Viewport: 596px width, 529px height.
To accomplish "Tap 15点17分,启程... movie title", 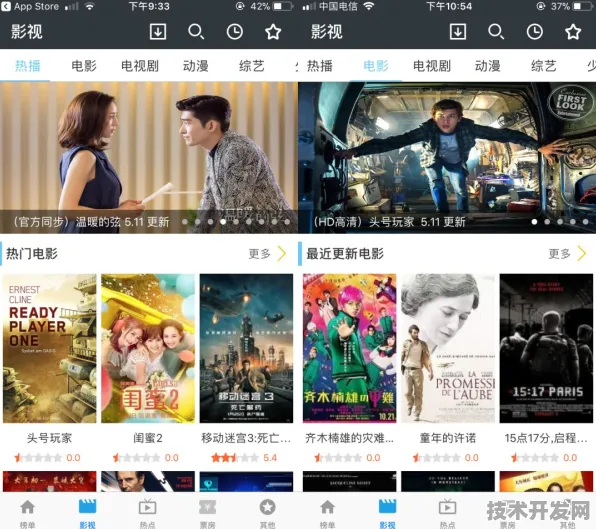I will tap(546, 438).
